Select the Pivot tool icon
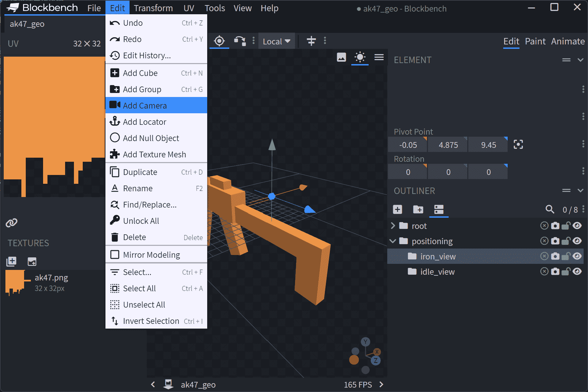 [219, 41]
